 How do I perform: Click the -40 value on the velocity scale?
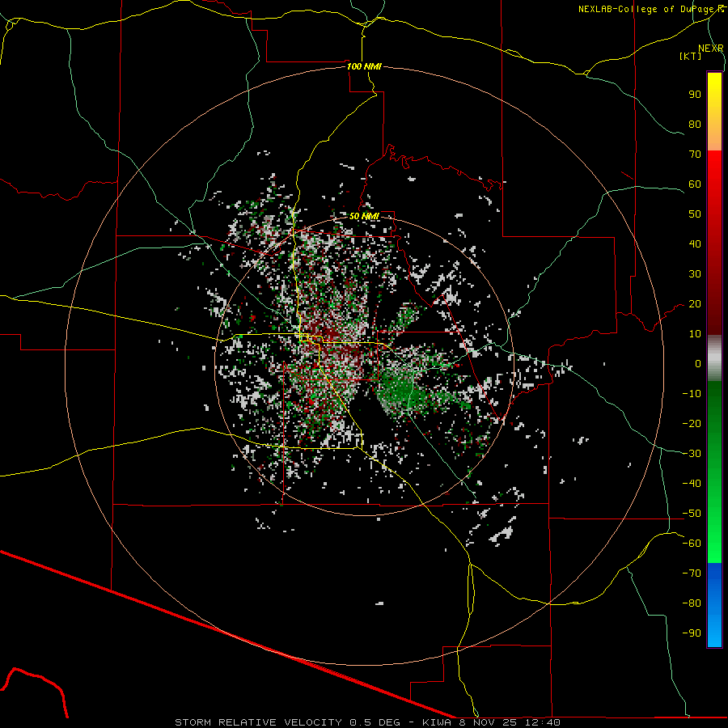coord(692,484)
